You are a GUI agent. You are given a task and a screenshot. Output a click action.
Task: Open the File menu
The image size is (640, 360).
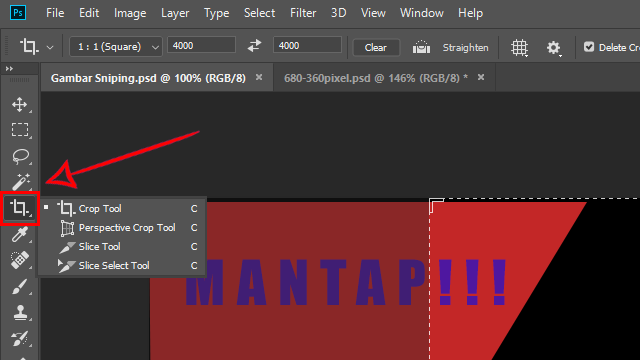tap(55, 13)
